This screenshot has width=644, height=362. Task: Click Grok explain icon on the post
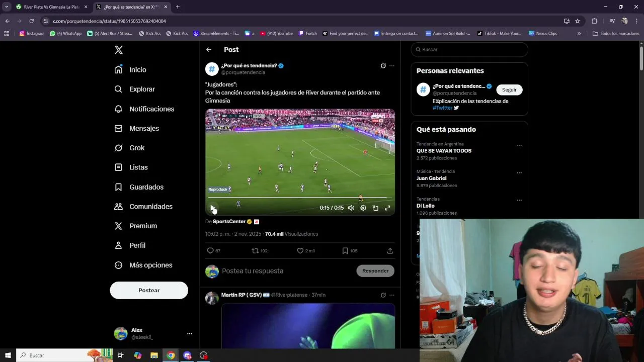pos(383,66)
